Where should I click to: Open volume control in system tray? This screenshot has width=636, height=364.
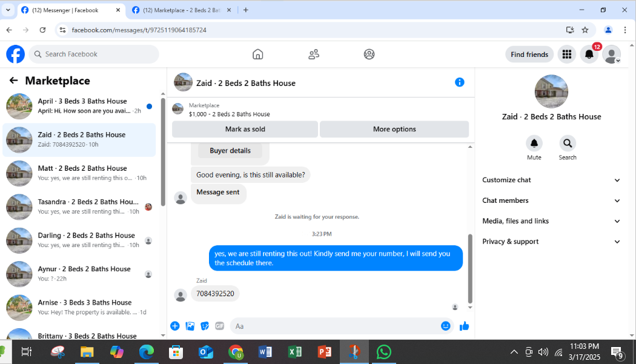click(x=543, y=352)
